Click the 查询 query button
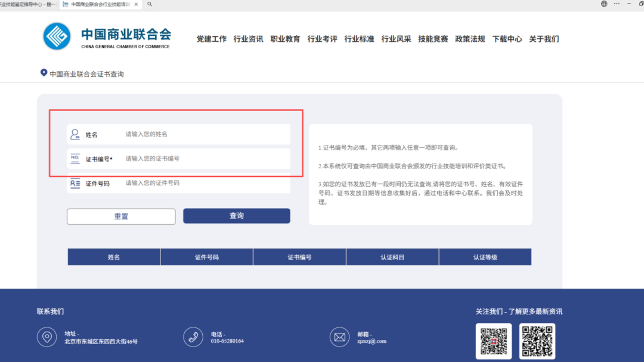 pyautogui.click(x=236, y=216)
